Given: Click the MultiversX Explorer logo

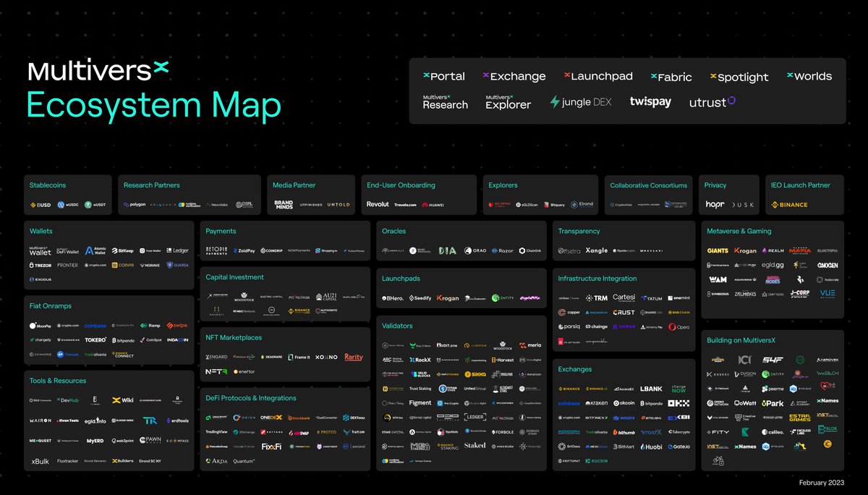Looking at the screenshot, I should pos(509,102).
